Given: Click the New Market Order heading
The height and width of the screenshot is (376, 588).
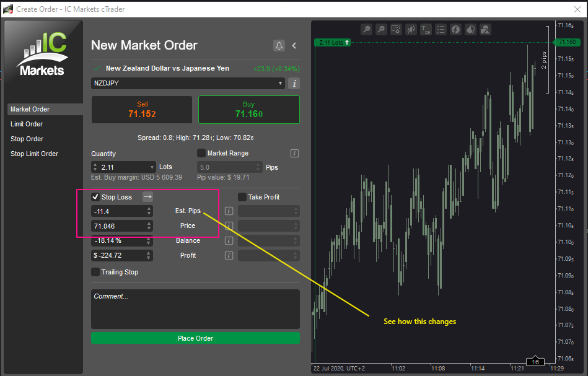Looking at the screenshot, I should [144, 45].
